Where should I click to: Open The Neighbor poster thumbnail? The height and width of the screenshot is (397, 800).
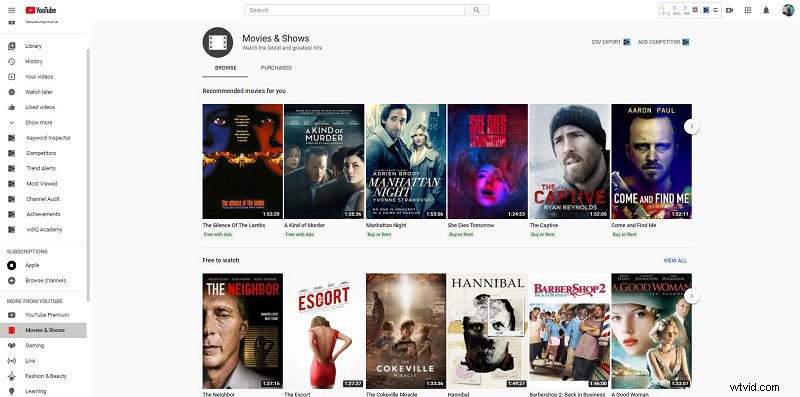pyautogui.click(x=243, y=331)
